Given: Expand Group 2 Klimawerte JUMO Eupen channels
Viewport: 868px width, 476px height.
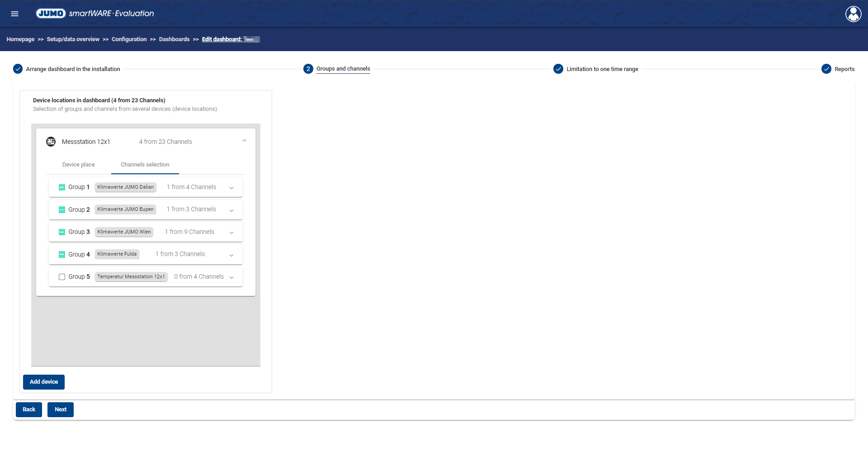Looking at the screenshot, I should tap(231, 210).
